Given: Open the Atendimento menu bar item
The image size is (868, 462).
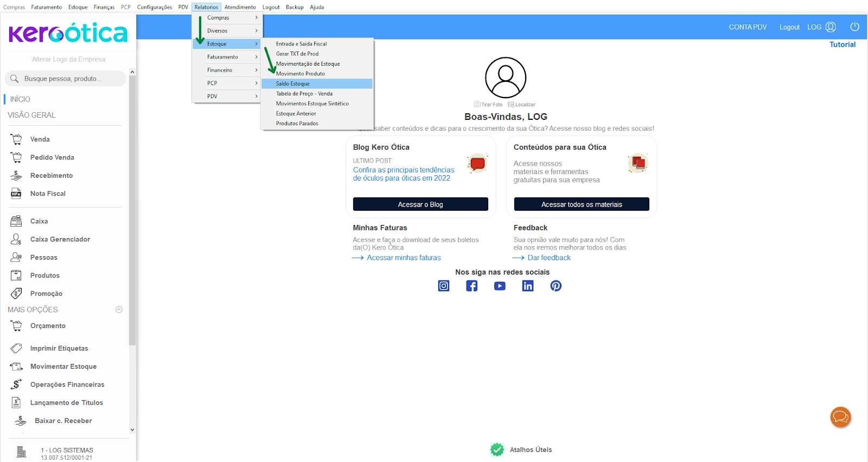Looking at the screenshot, I should pos(240,7).
